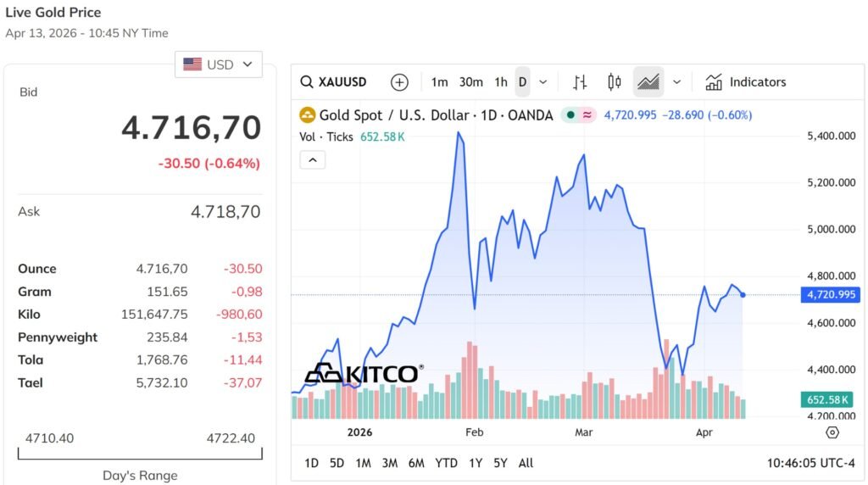
Task: Select the area chart style icon
Action: pos(648,82)
